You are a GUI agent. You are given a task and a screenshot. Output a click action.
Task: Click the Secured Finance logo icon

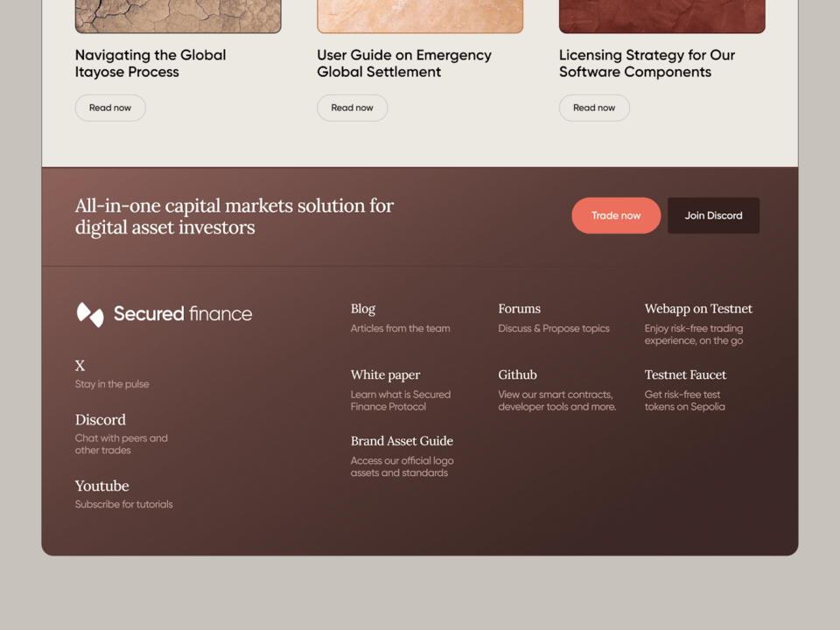click(x=90, y=314)
